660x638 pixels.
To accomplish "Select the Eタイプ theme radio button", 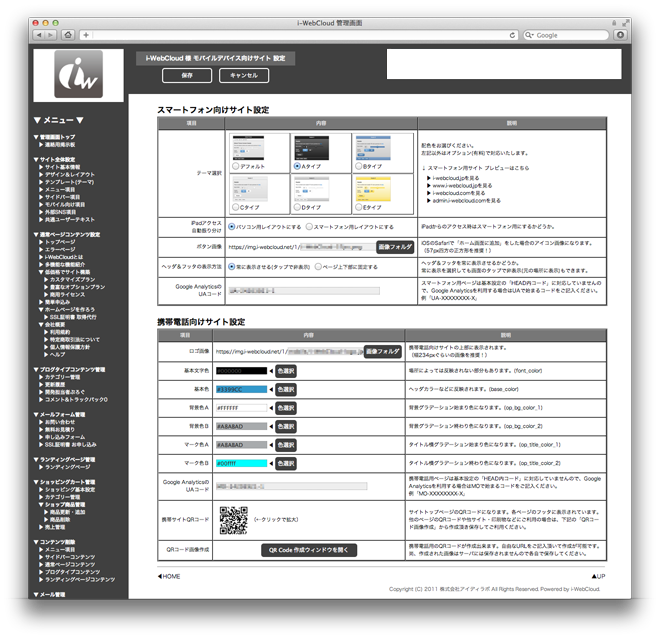I will click(x=359, y=207).
